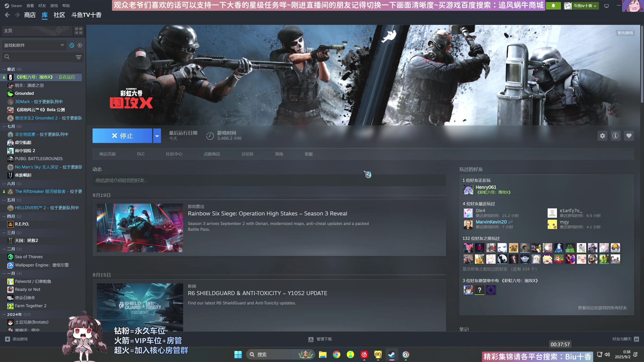
Task: Open game settings gear icon
Action: pyautogui.click(x=602, y=136)
